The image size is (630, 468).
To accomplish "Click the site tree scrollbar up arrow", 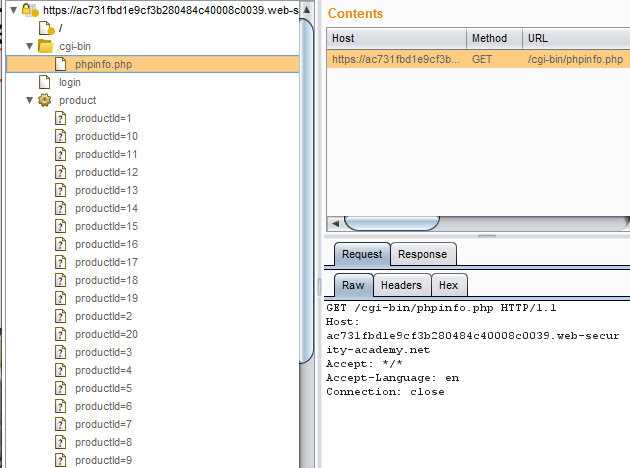I will click(307, 9).
